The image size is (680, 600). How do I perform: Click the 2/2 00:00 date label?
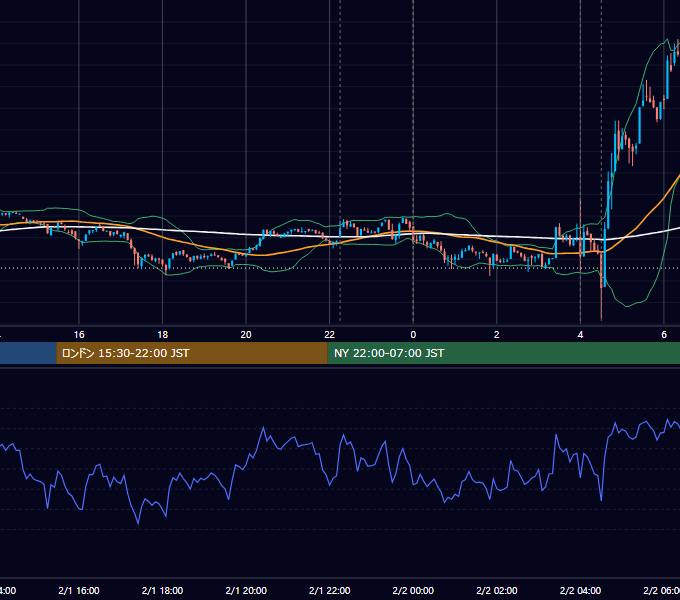413,590
